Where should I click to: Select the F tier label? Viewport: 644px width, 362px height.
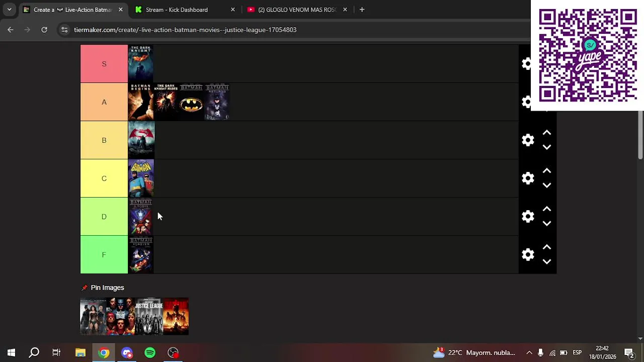(x=104, y=255)
